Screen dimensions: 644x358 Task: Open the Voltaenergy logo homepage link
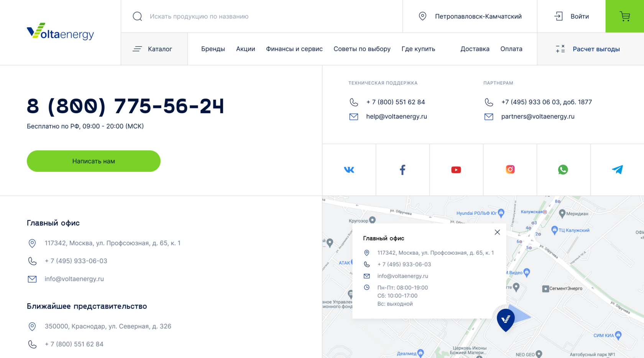60,31
